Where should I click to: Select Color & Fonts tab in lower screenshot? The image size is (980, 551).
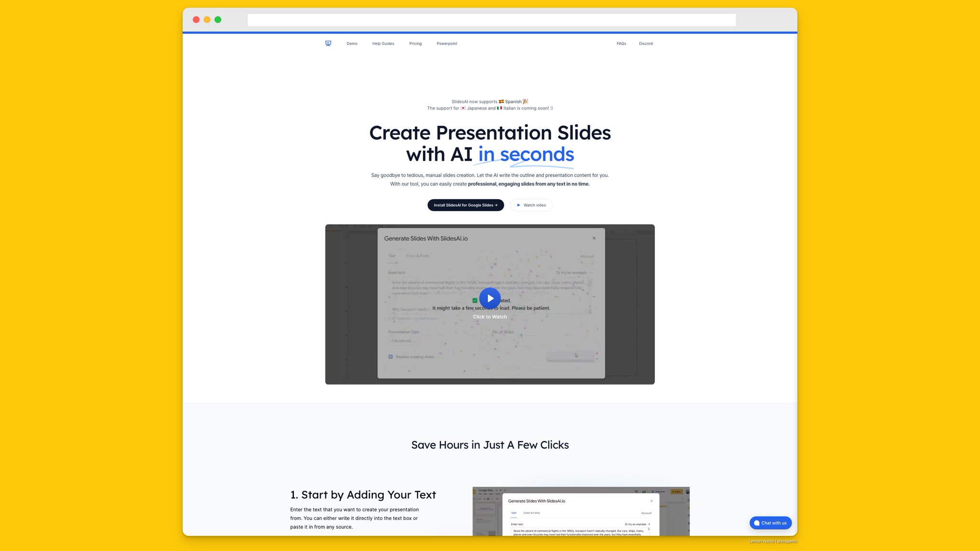pos(532,513)
